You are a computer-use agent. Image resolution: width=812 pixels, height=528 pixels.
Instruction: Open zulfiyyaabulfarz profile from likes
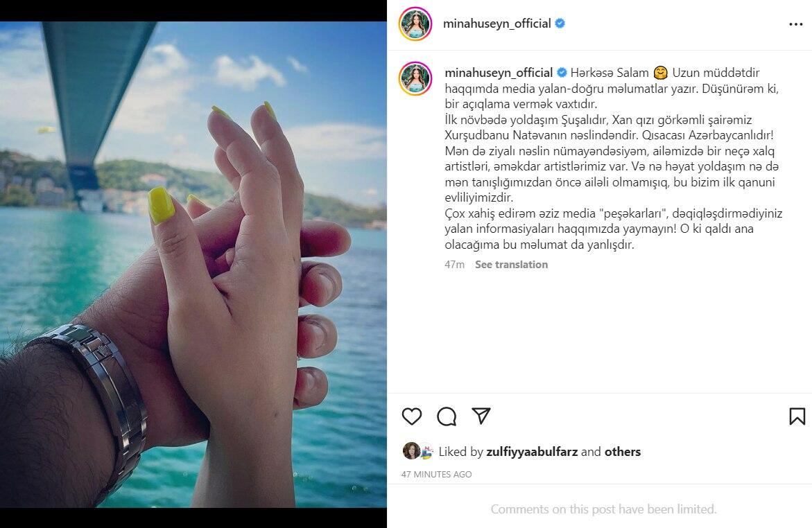[532, 452]
